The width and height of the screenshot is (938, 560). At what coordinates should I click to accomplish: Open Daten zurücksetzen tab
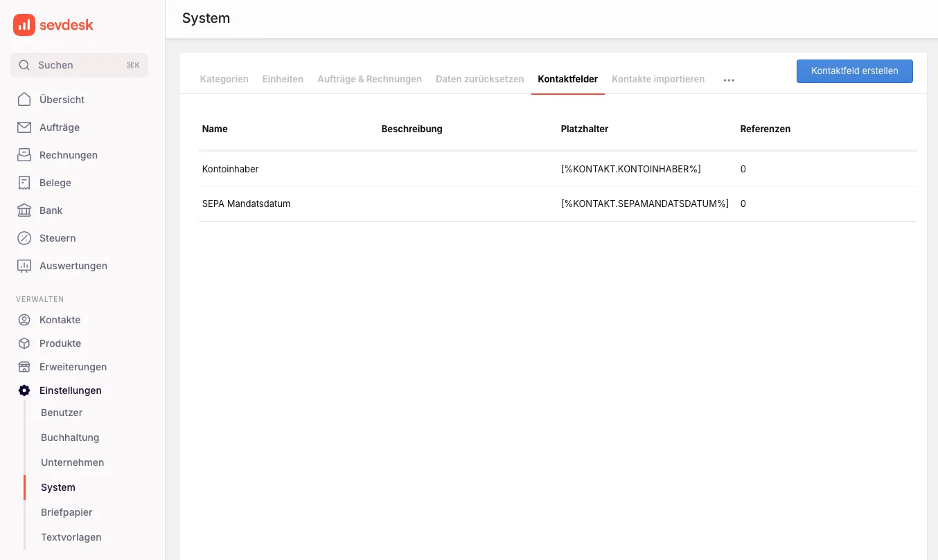coord(480,79)
